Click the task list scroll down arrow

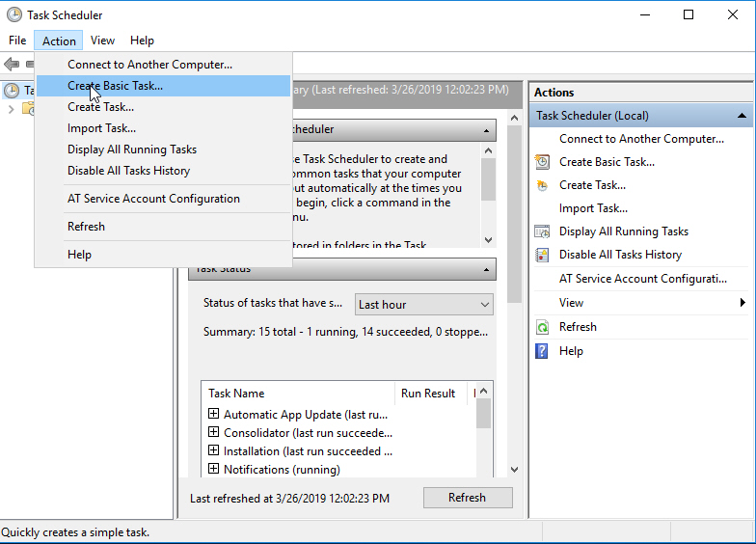point(513,470)
